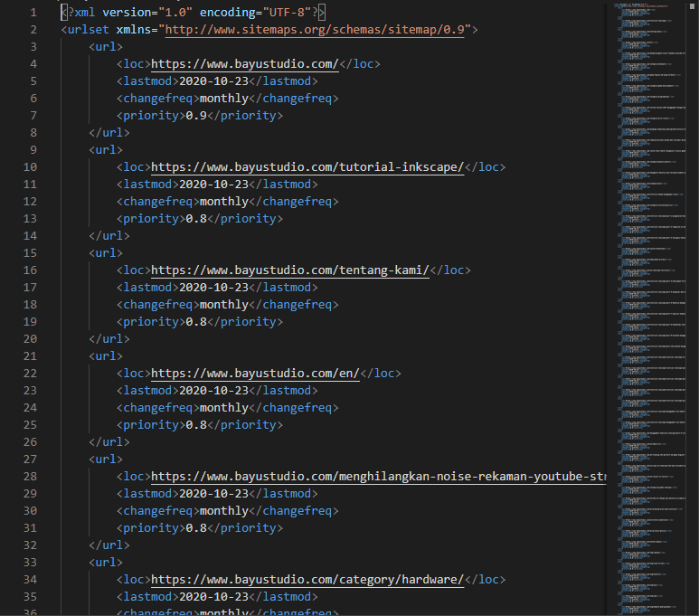Click the priority value 0.8 on line 19
Viewport: 699px width, 616px height.
click(x=196, y=322)
